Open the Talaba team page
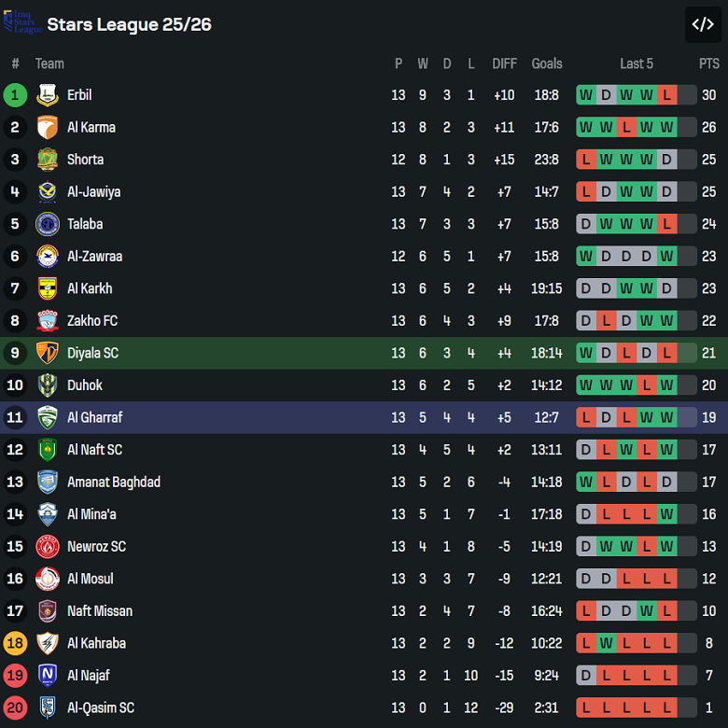This screenshot has width=728, height=728. point(85,224)
